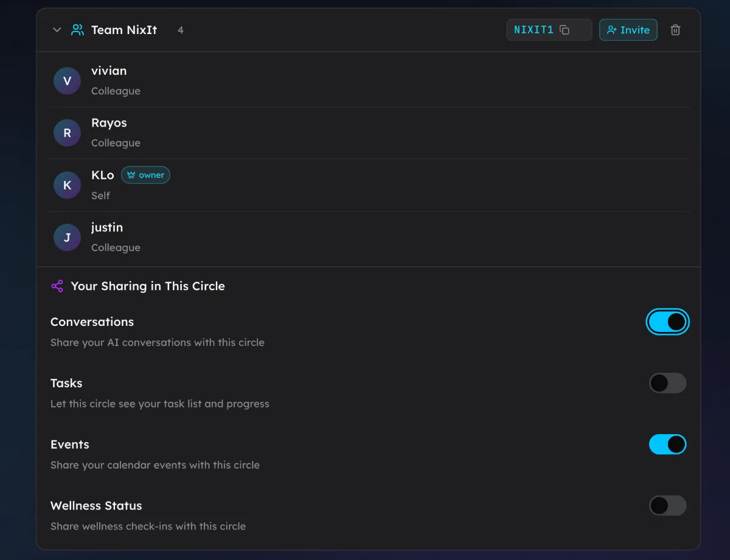This screenshot has width=730, height=560.
Task: Click the owner crown badge
Action: click(x=145, y=175)
